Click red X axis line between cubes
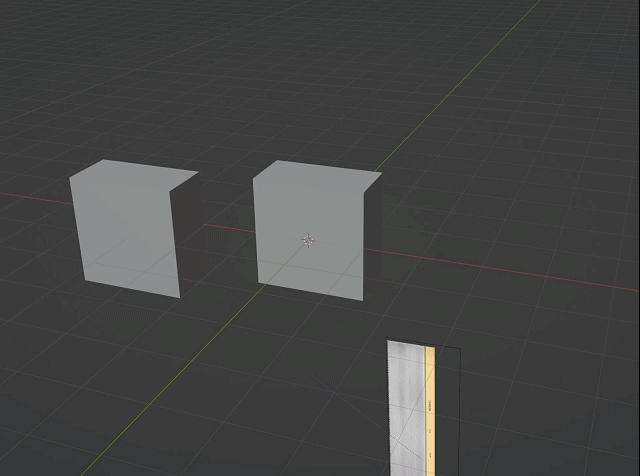 (x=225, y=227)
